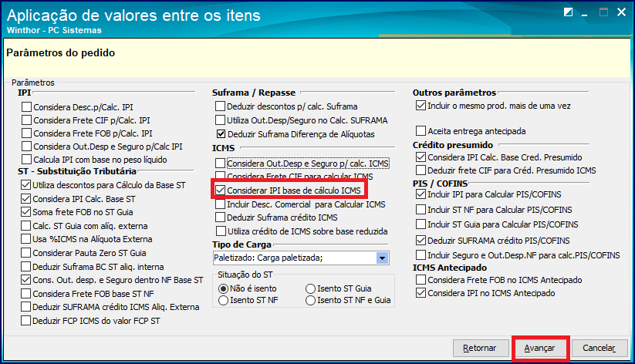Screen dimensions: 635x364
Task: Uncheck Considera IPI no ICMS Antecipado
Action: (421, 293)
